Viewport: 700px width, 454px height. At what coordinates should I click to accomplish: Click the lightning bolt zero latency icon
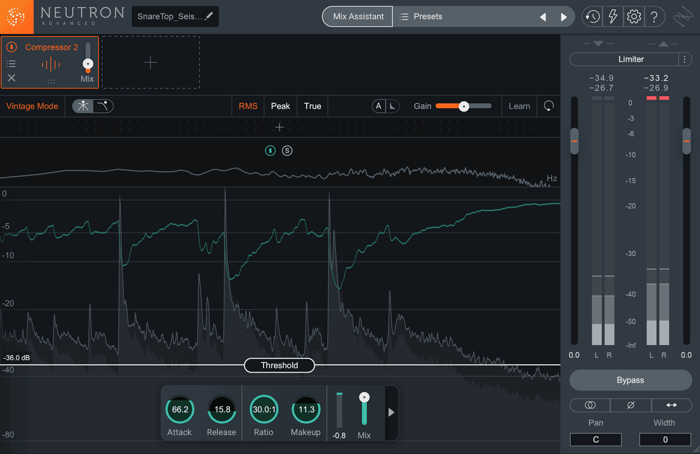point(613,17)
